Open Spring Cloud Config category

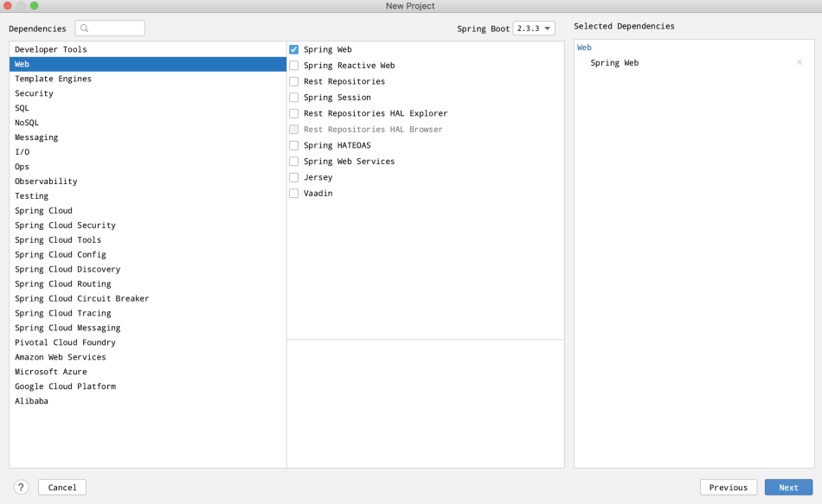(148, 255)
